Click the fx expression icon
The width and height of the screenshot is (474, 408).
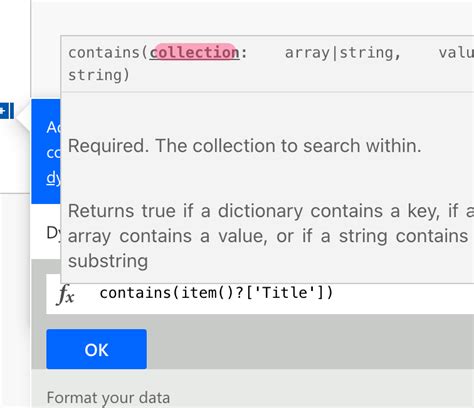click(66, 295)
